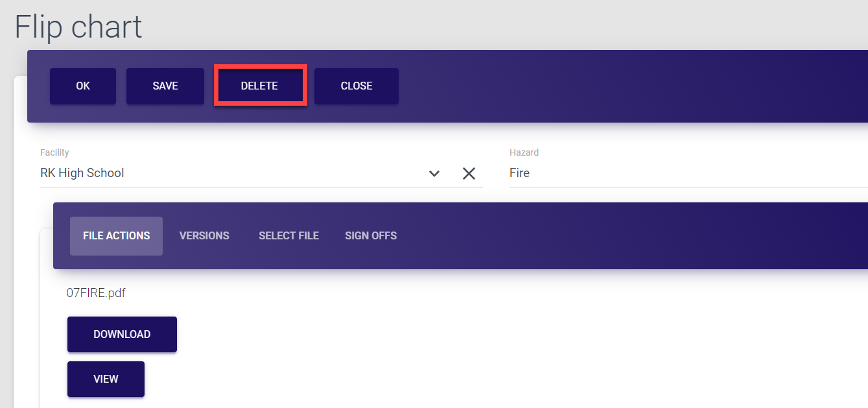The height and width of the screenshot is (408, 868).
Task: Download the 07FIRE.pdf file
Action: [x=122, y=334]
